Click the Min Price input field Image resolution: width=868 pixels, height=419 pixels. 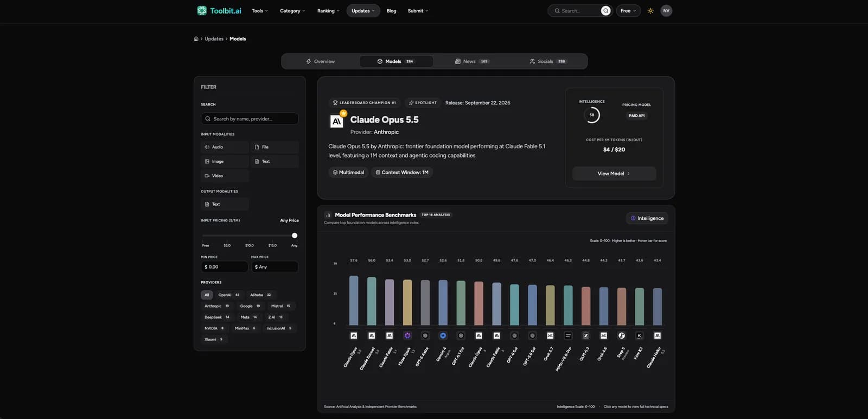(x=225, y=267)
